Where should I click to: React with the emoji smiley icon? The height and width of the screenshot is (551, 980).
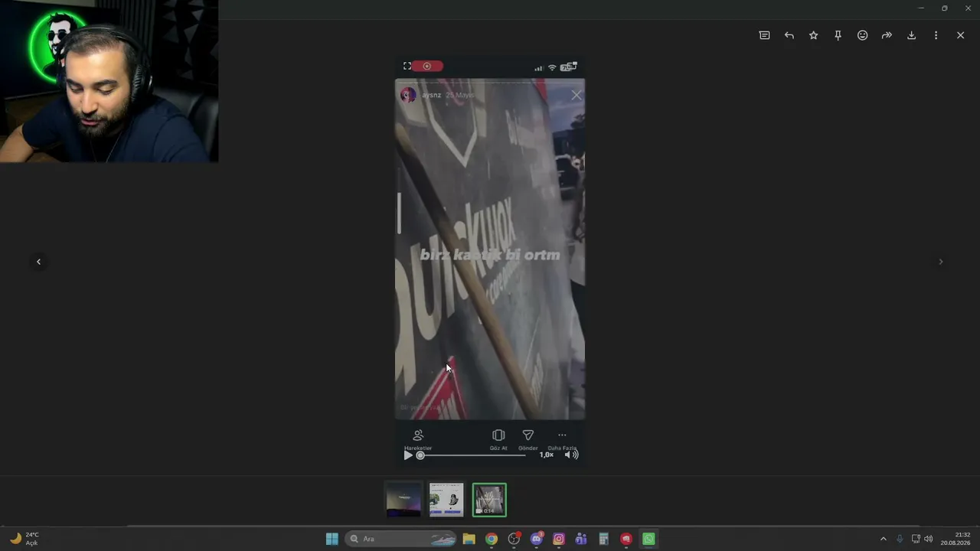coord(862,35)
